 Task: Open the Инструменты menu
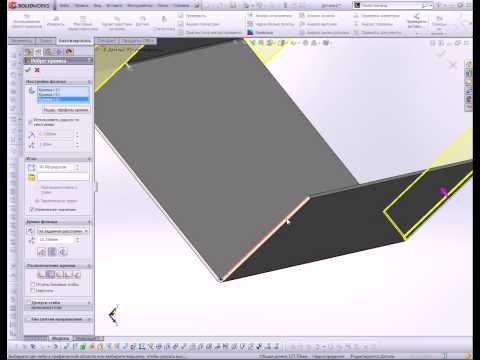[x=139, y=5]
